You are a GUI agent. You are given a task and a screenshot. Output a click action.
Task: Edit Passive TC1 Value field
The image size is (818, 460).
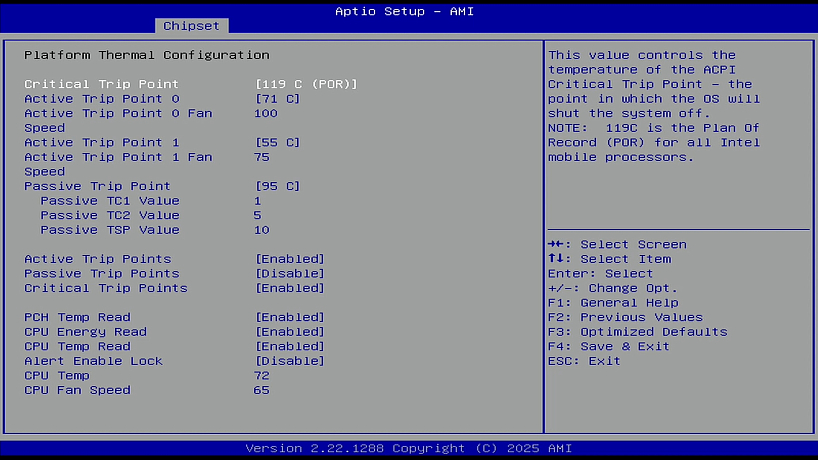coord(258,201)
